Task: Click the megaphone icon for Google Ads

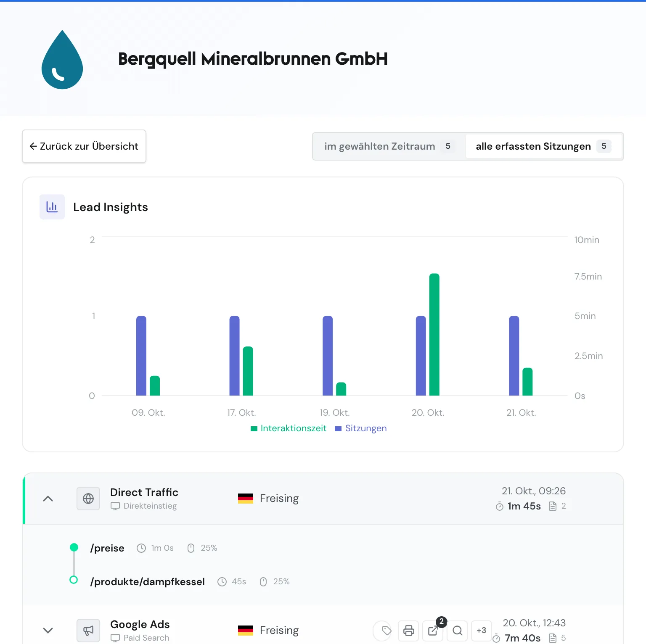Action: point(88,631)
